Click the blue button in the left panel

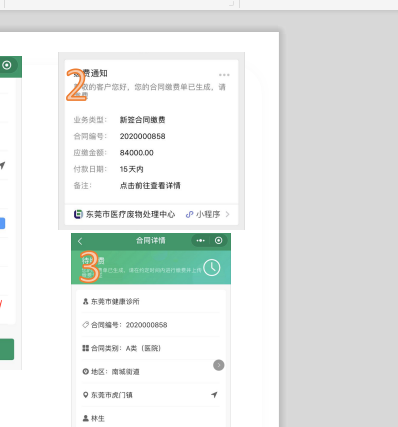[x=2, y=223]
